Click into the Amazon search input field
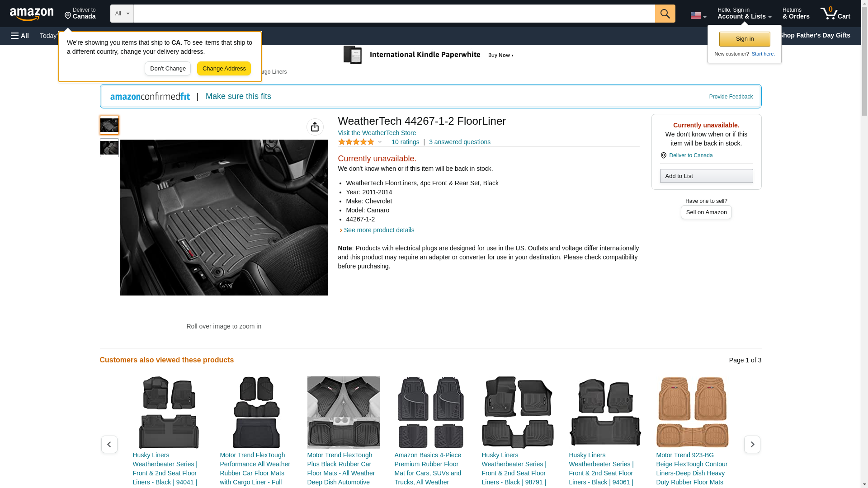Screen dimensions: 868x488 393,14
